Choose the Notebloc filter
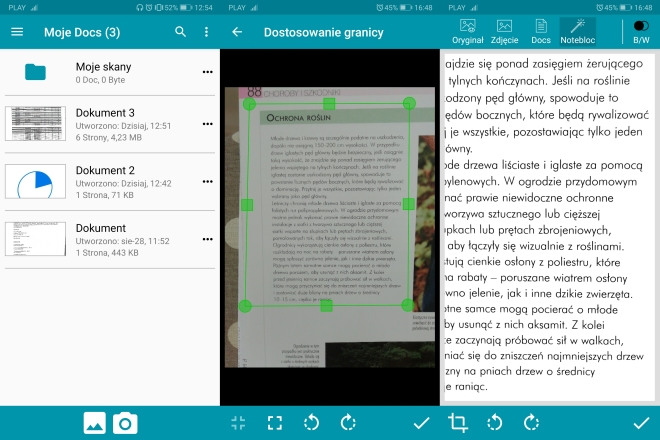The width and height of the screenshot is (660, 440). tap(577, 32)
